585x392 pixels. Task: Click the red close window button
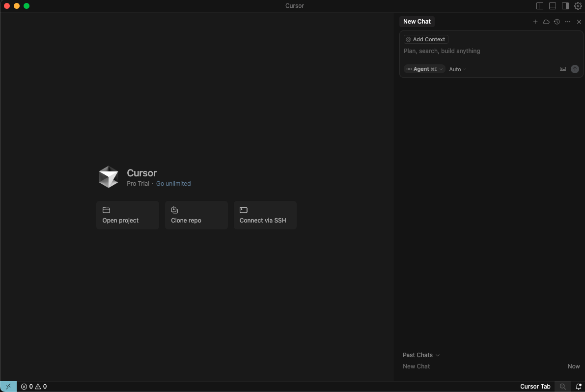[7, 6]
